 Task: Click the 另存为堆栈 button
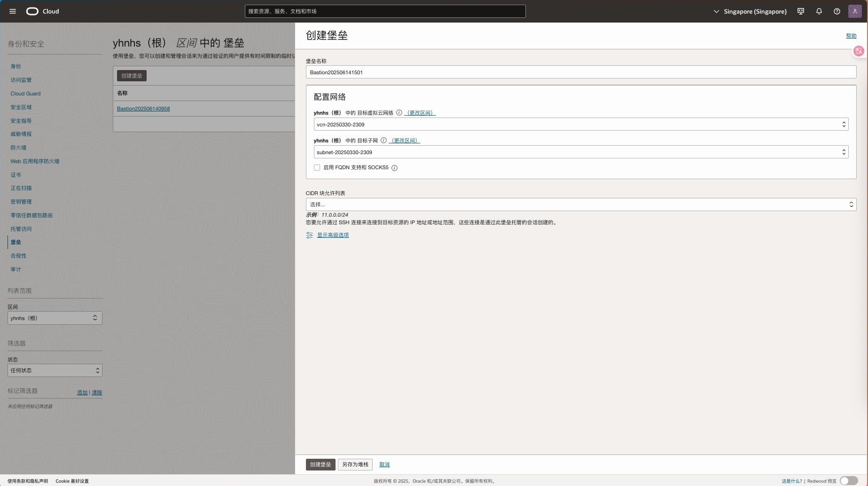coord(355,464)
